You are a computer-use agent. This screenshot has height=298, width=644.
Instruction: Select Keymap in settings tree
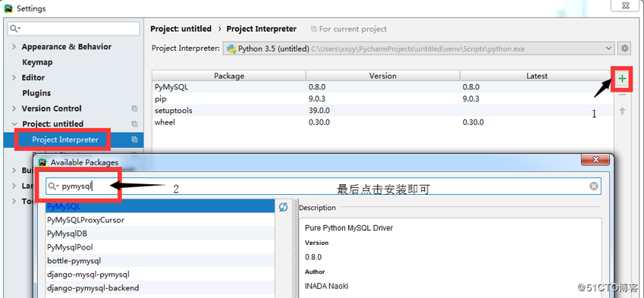37,62
